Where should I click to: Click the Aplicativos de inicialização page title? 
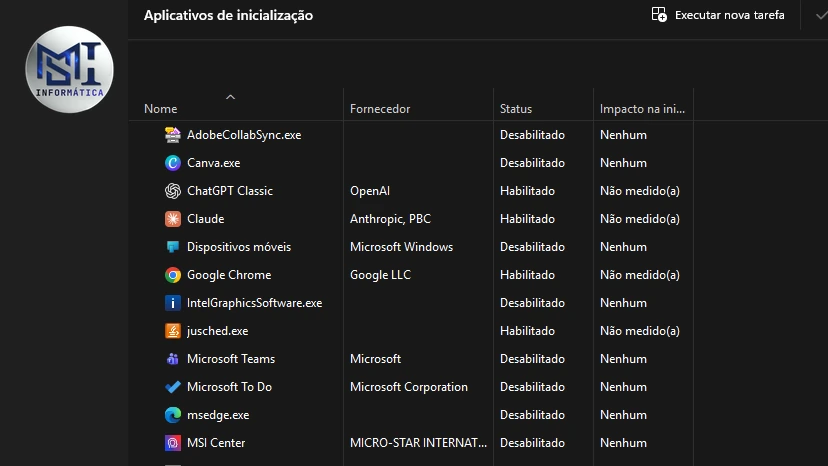tap(228, 15)
